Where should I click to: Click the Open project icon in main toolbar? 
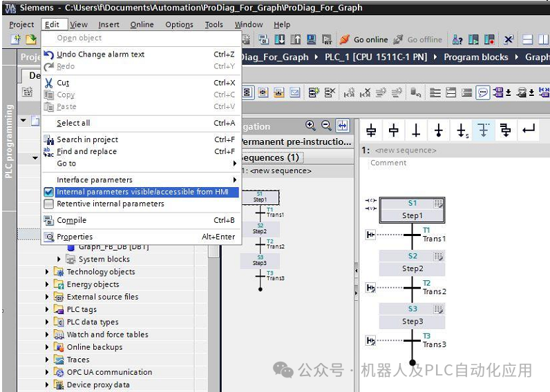tap(31, 39)
